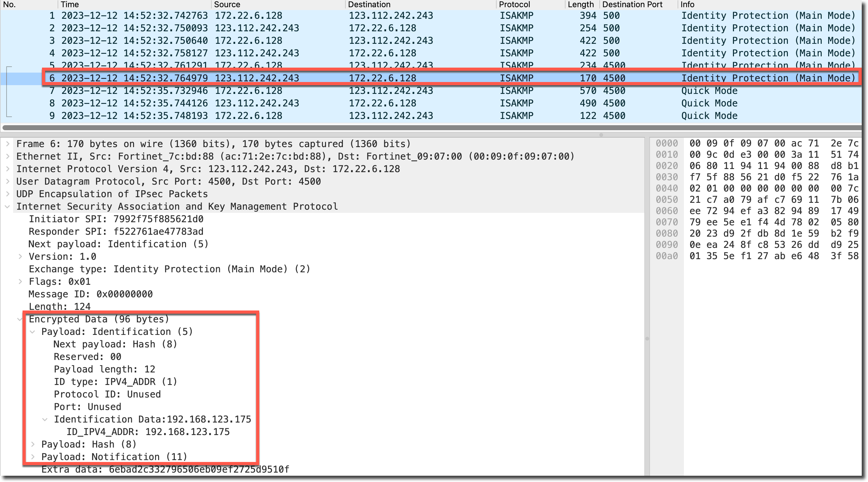Collapse the ISAKMP protocol section
Image resolution: width=868 pixels, height=482 pixels.
[x=8, y=207]
